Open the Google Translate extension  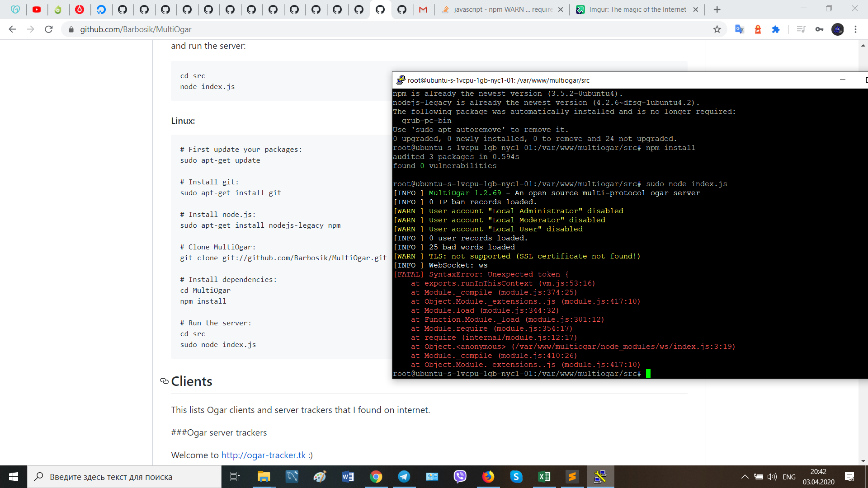tap(740, 29)
